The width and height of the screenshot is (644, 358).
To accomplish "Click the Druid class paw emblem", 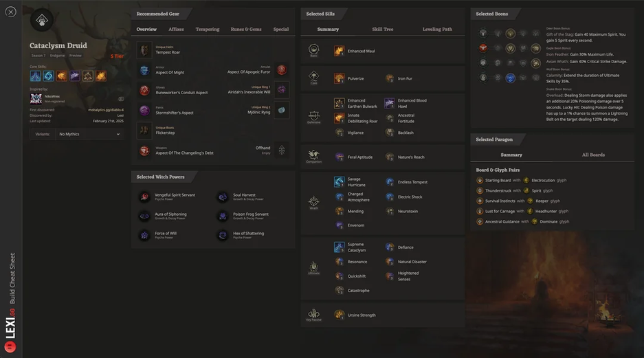I will (x=42, y=20).
